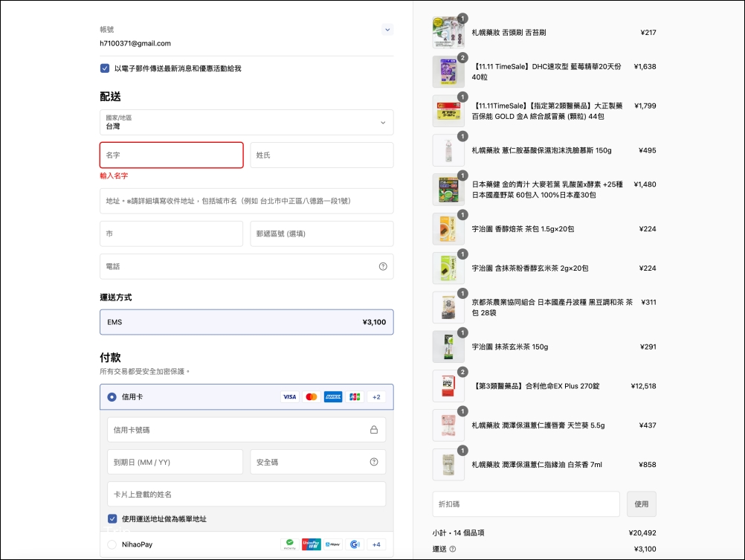Uncheck the email newsletter subscription checkbox
Image resolution: width=745 pixels, height=560 pixels.
105,68
